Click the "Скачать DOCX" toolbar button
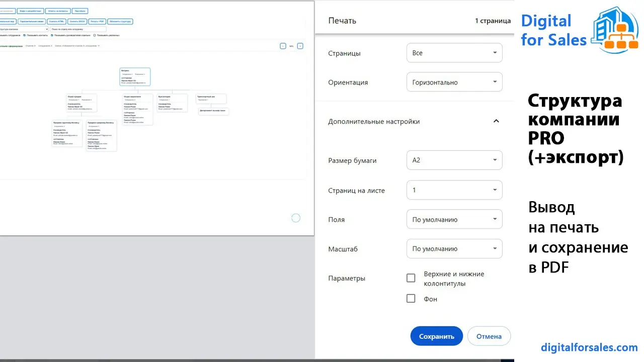Screen dimensions: 644x362 [76, 22]
